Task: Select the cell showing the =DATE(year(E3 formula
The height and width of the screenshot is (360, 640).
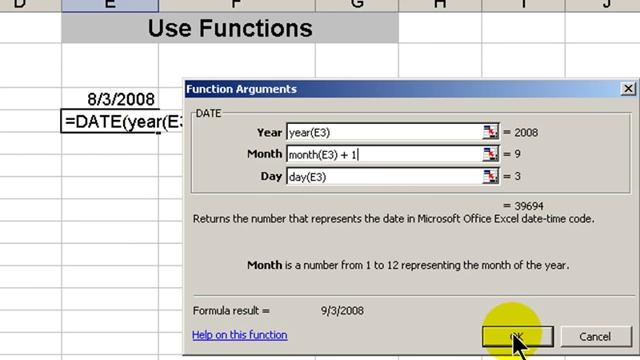Action: click(121, 121)
